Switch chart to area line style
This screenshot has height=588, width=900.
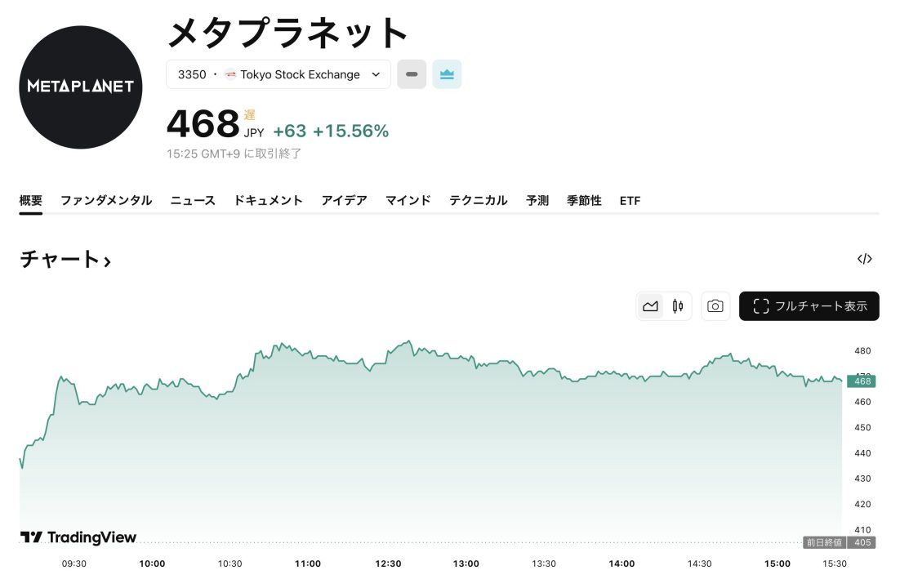pyautogui.click(x=651, y=306)
